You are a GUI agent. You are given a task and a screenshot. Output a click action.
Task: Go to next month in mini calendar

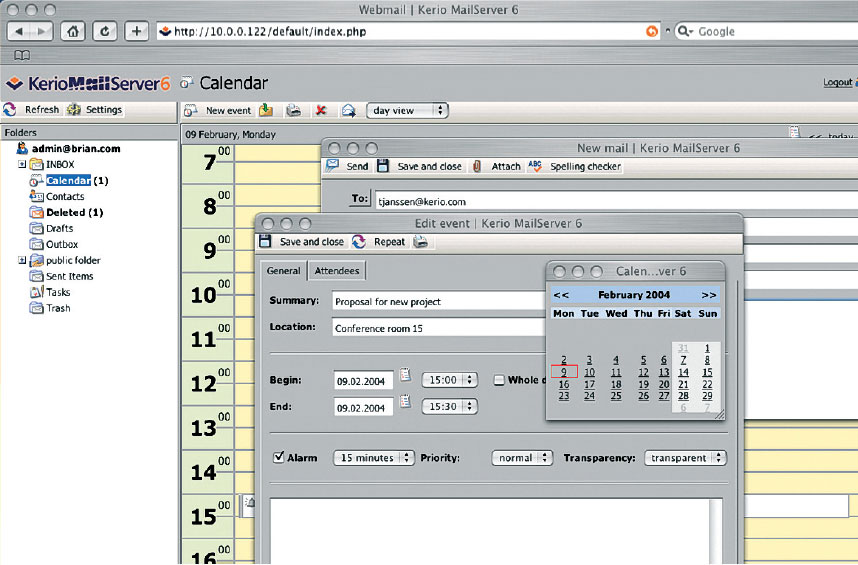[708, 295]
